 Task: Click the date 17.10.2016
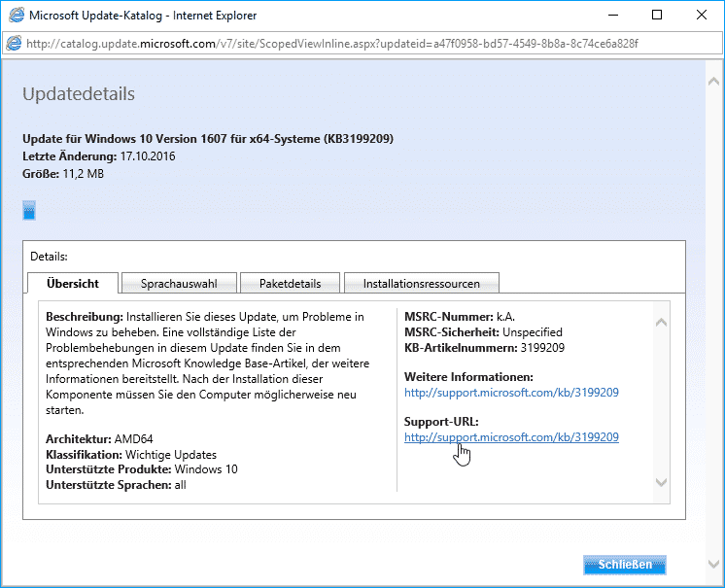pyautogui.click(x=148, y=156)
